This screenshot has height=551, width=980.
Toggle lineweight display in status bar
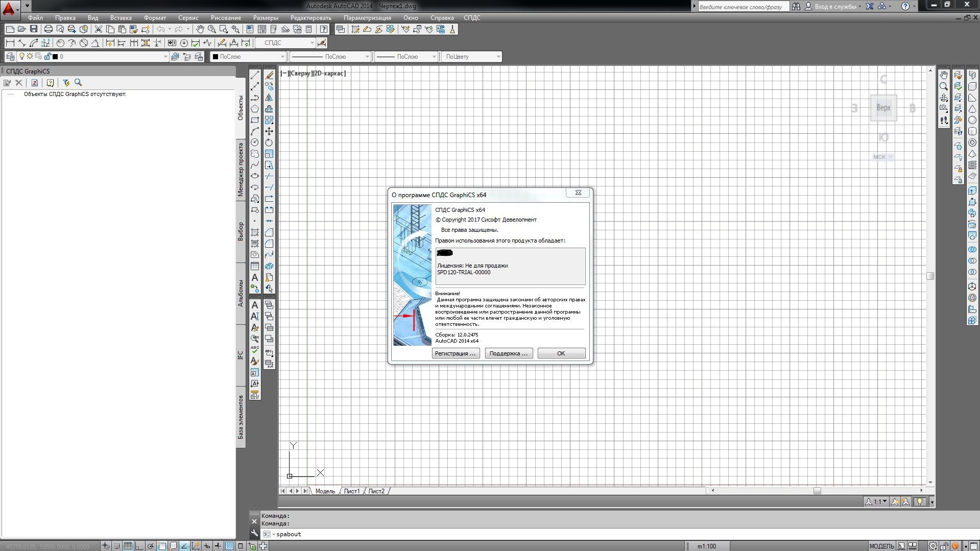218,546
